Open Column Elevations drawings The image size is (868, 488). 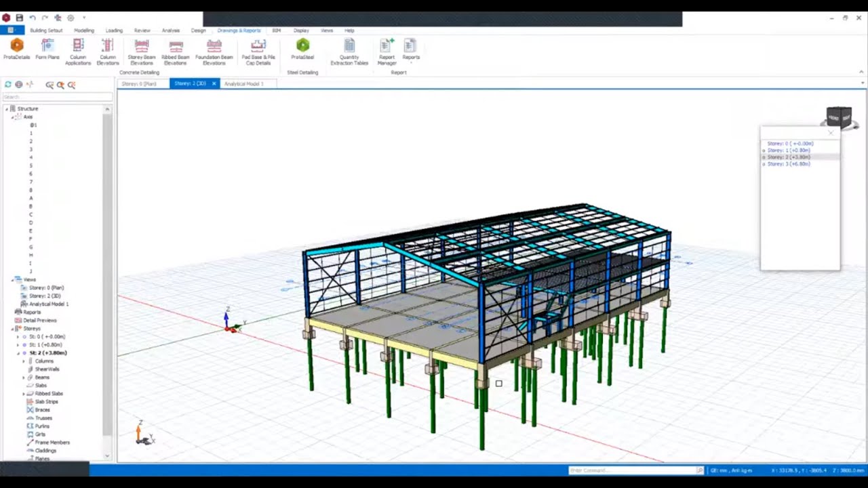[x=108, y=52]
